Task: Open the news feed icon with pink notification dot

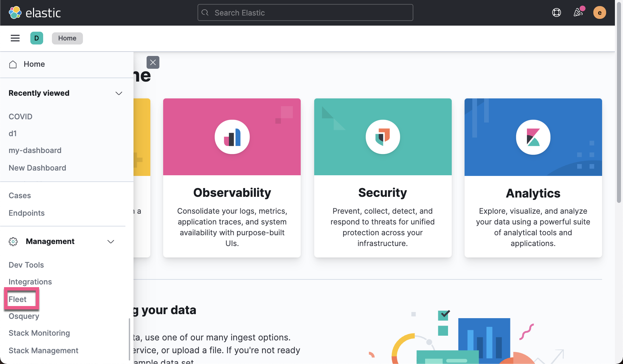Action: click(x=578, y=12)
